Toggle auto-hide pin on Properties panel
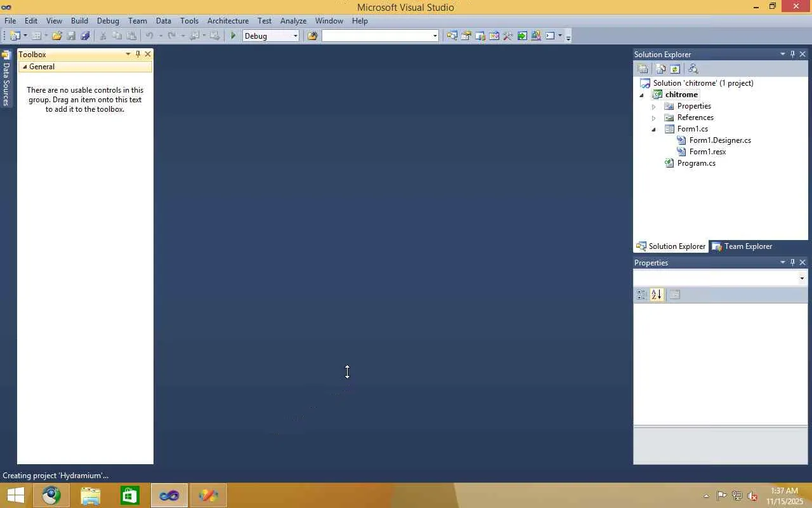Screen dimensions: 812x508 click(792, 263)
